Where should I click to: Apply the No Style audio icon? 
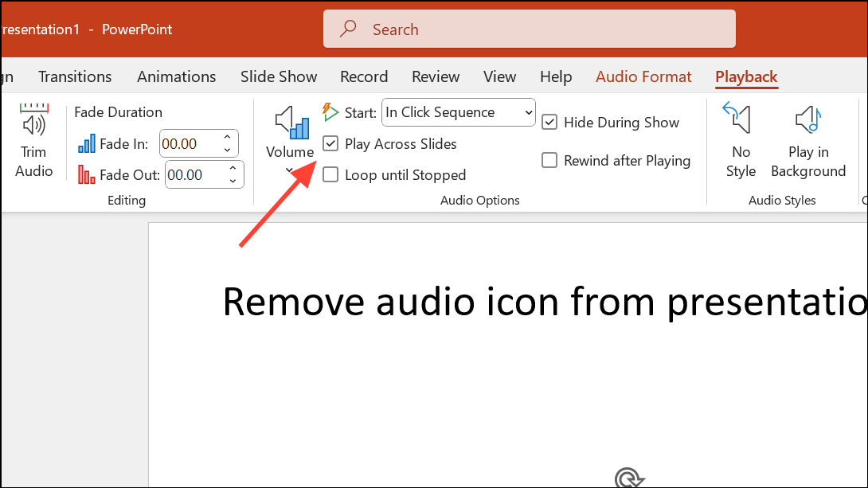(x=740, y=121)
